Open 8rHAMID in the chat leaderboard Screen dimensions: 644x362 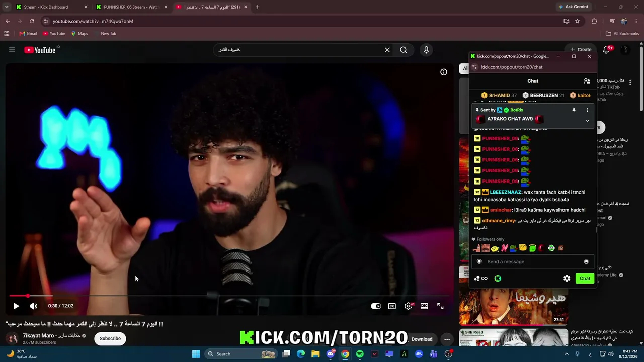(x=499, y=95)
